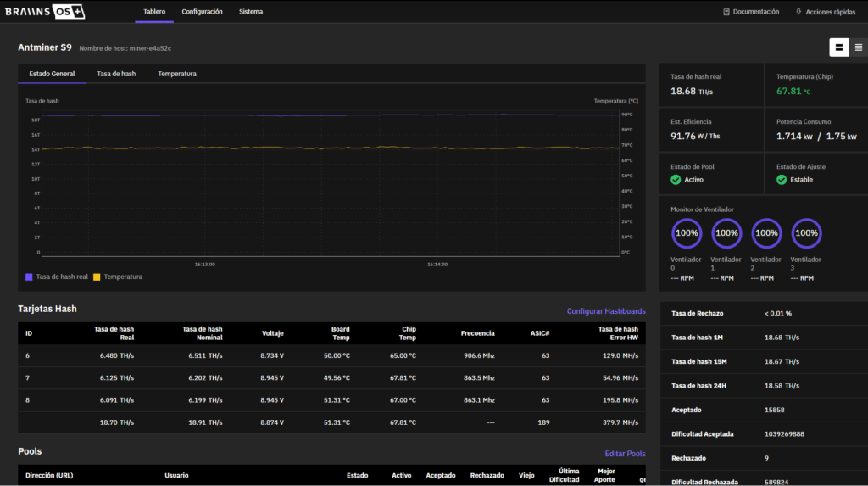Click the Ventilador 2 gauge circle

[x=766, y=233]
